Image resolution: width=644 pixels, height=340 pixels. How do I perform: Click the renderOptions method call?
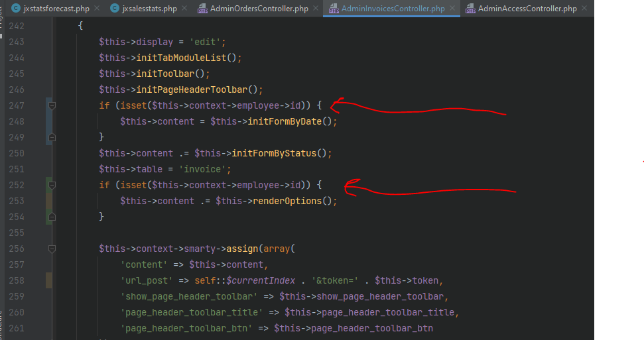tap(287, 201)
